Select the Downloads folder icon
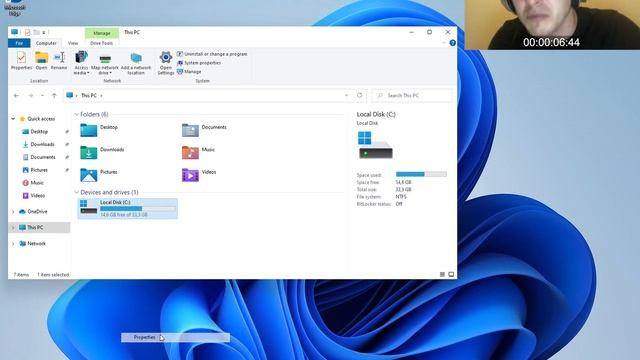This screenshot has height=360, width=640. pyautogui.click(x=89, y=153)
